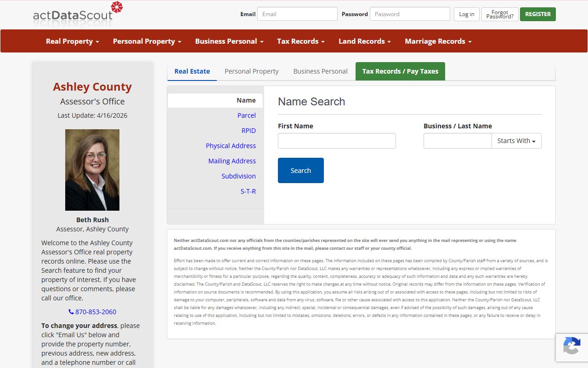Open the Tax Records / Pay Taxes tab
This screenshot has width=588, height=368.
click(x=400, y=71)
